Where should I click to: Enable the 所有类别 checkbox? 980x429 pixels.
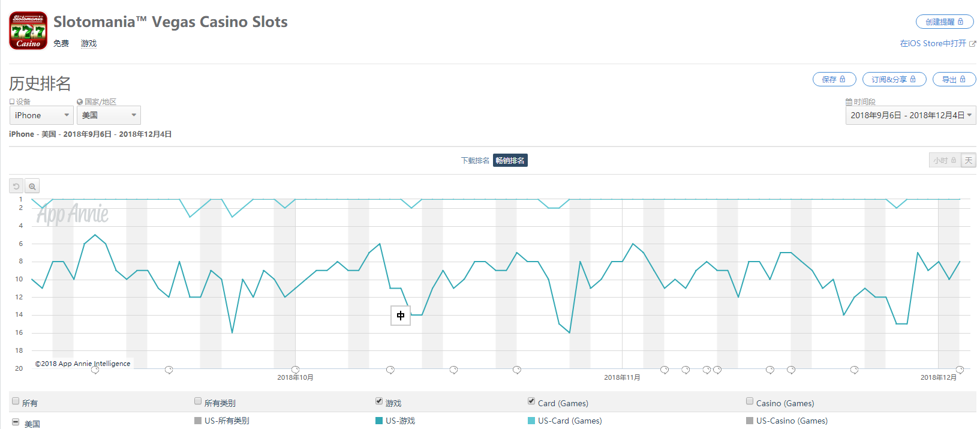coord(198,401)
